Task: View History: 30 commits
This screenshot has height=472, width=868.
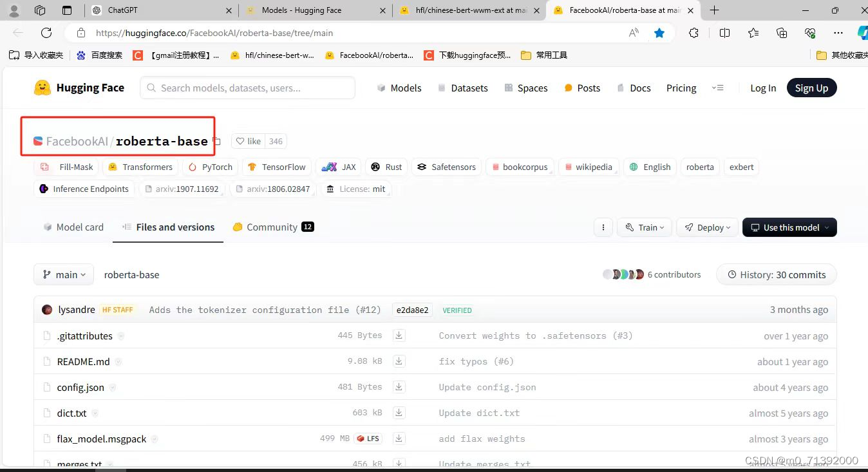Action: coord(776,274)
